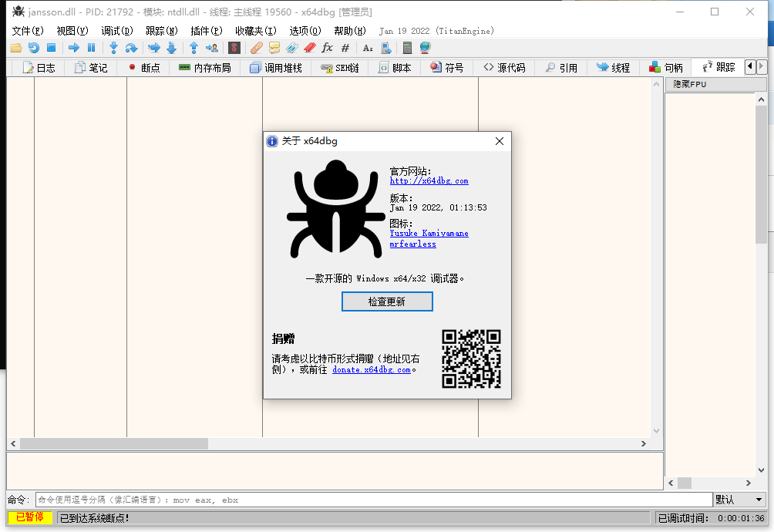Open the 帮助(H) menu
774x532 pixels.
click(x=350, y=31)
